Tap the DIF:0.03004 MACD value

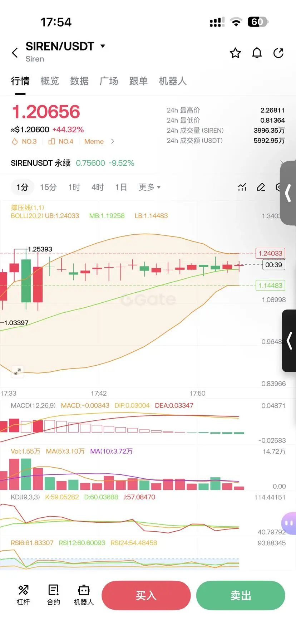[132, 406]
